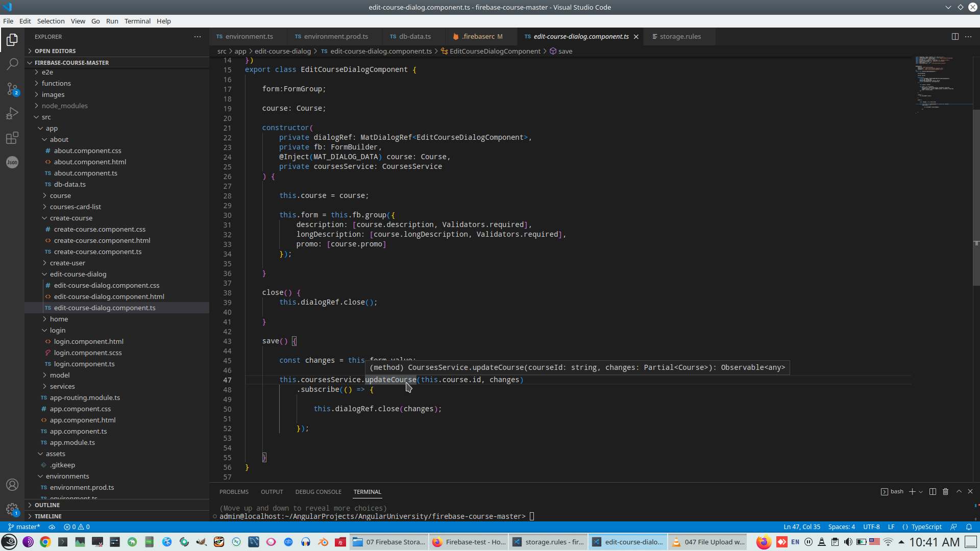Split the terminal panel

click(933, 491)
